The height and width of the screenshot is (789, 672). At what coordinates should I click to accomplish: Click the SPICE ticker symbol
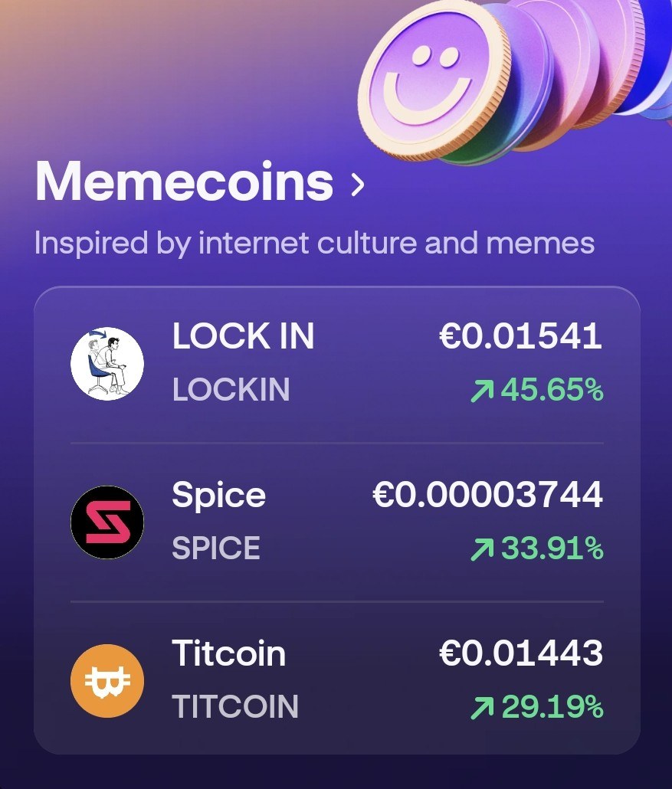point(216,548)
